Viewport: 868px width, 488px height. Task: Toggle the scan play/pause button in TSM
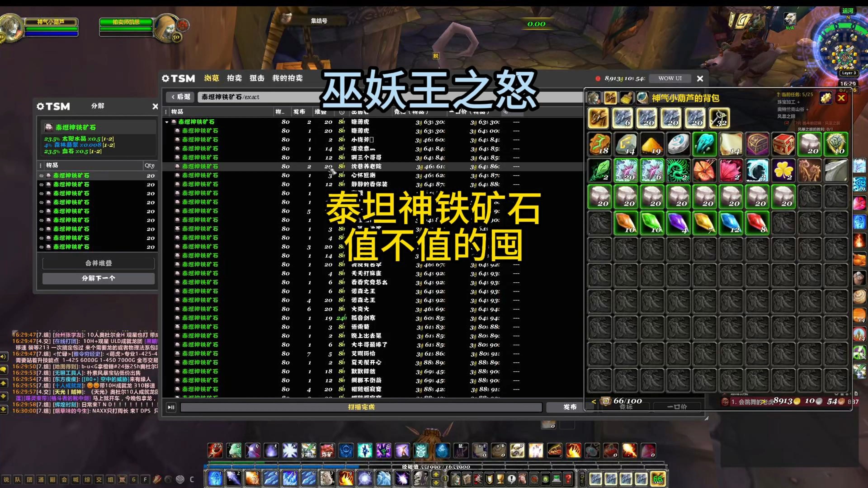pos(171,407)
